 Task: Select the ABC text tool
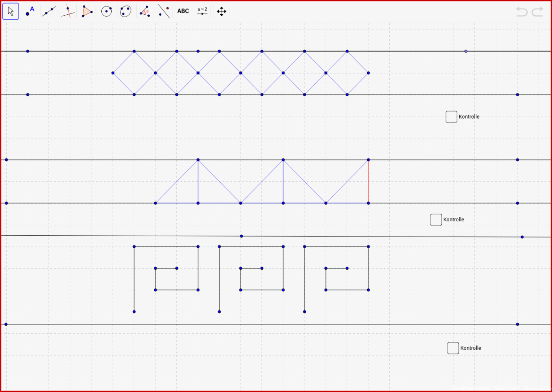pos(183,11)
